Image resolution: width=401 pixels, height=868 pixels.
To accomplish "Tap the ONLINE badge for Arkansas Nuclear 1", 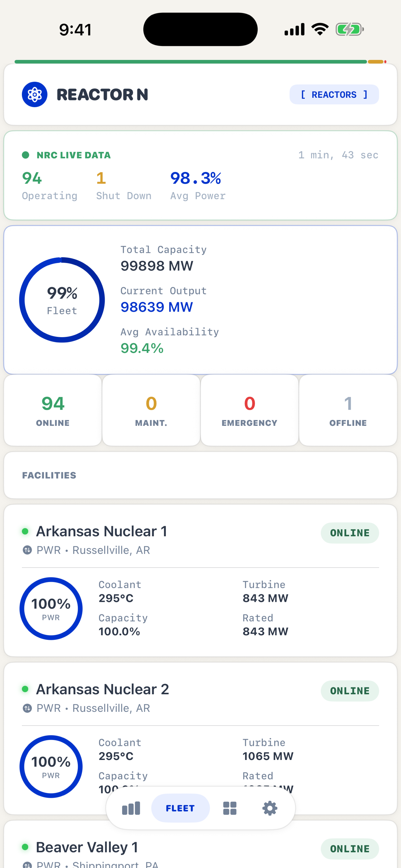I will click(349, 533).
